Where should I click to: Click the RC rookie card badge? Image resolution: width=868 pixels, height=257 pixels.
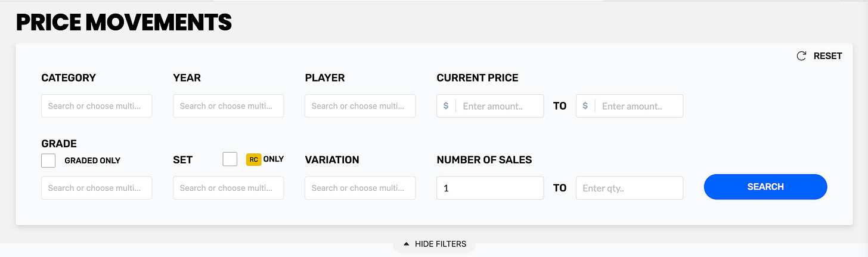(254, 160)
